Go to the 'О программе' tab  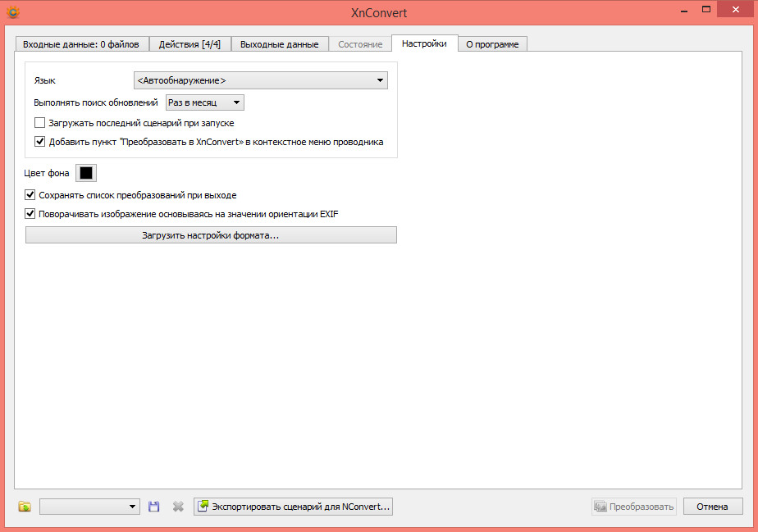click(x=492, y=43)
